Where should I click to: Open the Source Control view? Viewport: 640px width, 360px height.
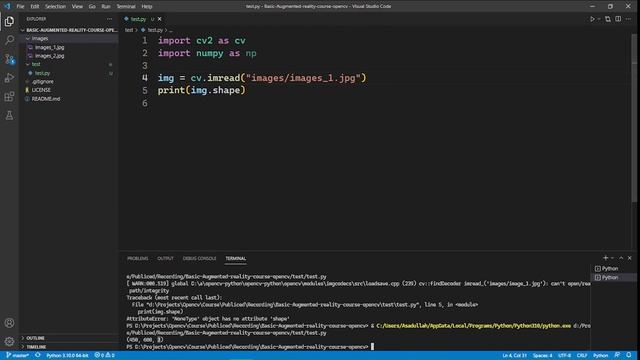(x=9, y=59)
